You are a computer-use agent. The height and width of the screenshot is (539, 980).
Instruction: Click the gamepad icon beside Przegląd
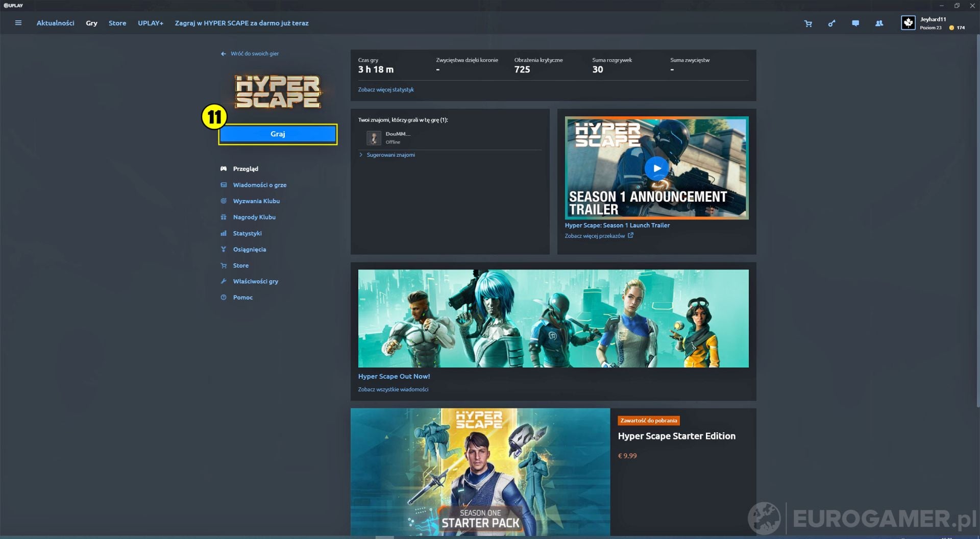pos(224,168)
